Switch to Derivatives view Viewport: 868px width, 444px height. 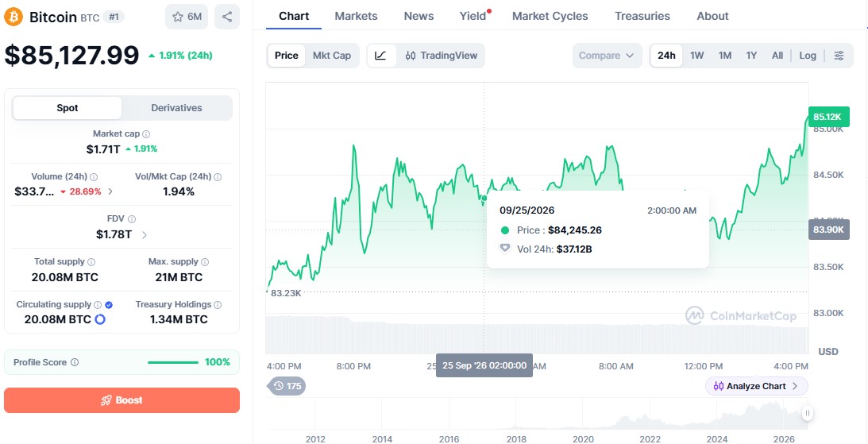tap(176, 108)
